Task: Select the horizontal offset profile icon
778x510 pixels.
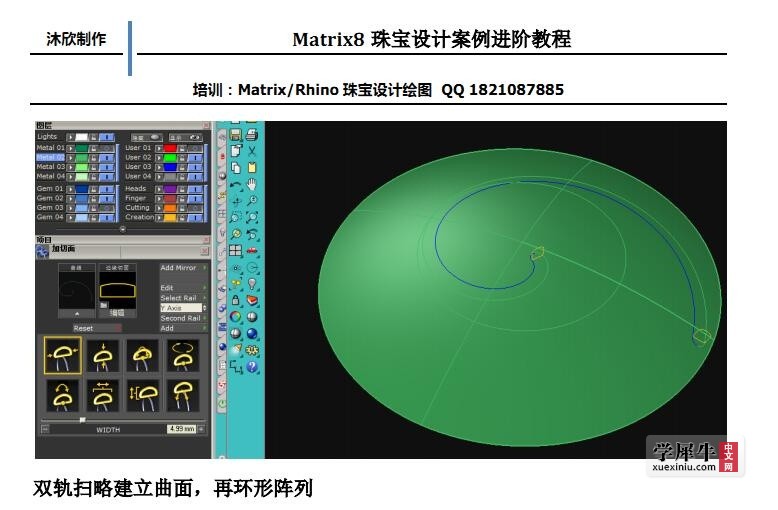Action: point(103,395)
